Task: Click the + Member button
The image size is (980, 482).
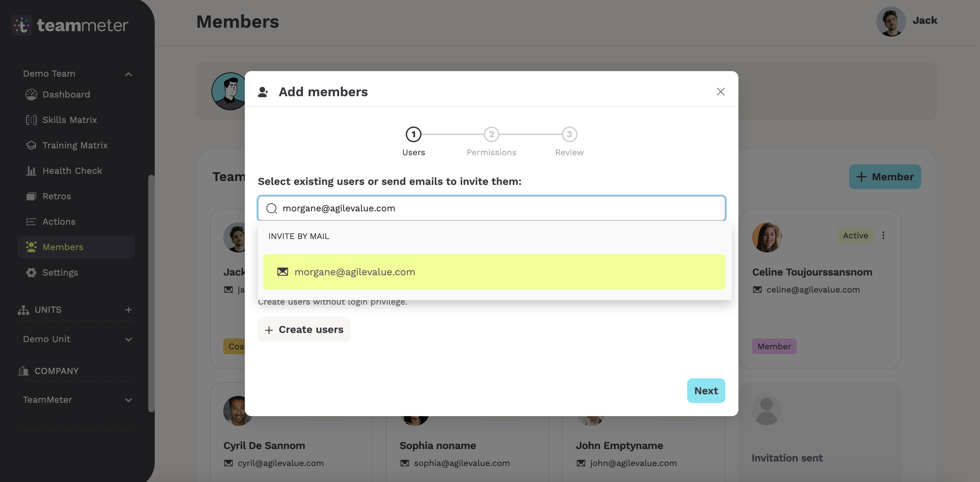Action: (885, 177)
